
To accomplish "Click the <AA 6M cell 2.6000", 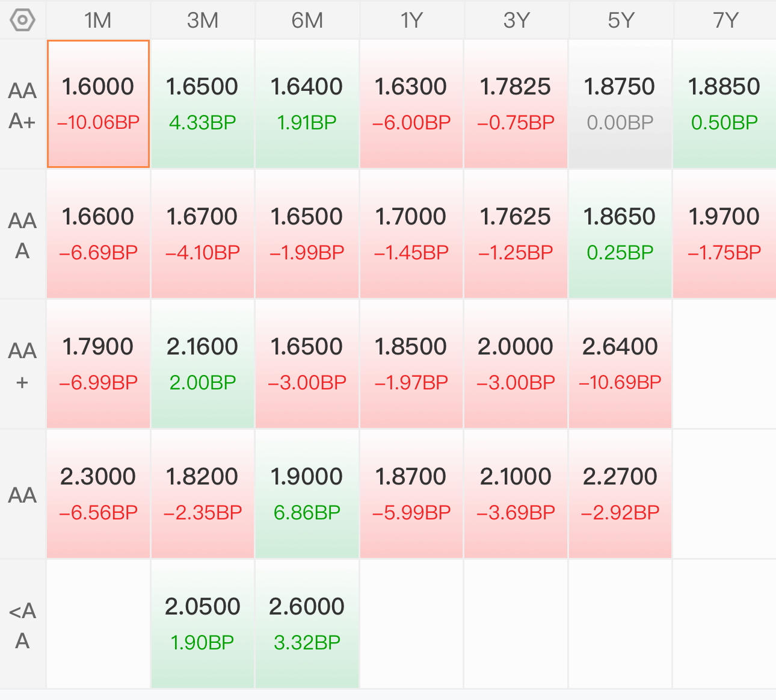I will [x=307, y=624].
